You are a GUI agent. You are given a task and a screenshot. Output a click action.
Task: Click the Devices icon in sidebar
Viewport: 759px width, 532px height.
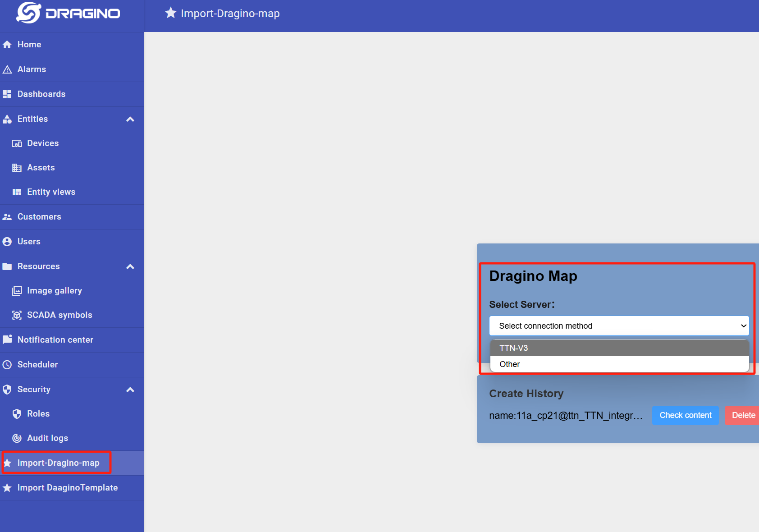tap(17, 143)
